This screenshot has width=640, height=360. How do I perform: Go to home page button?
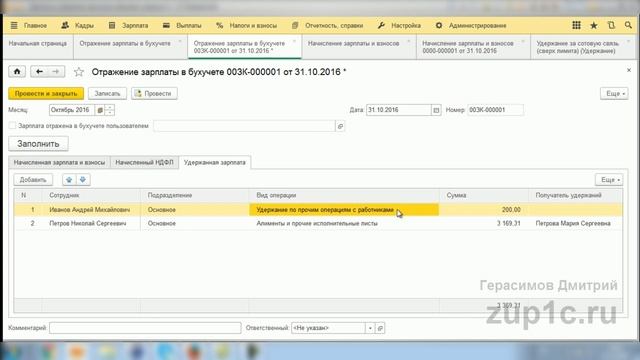(x=17, y=72)
